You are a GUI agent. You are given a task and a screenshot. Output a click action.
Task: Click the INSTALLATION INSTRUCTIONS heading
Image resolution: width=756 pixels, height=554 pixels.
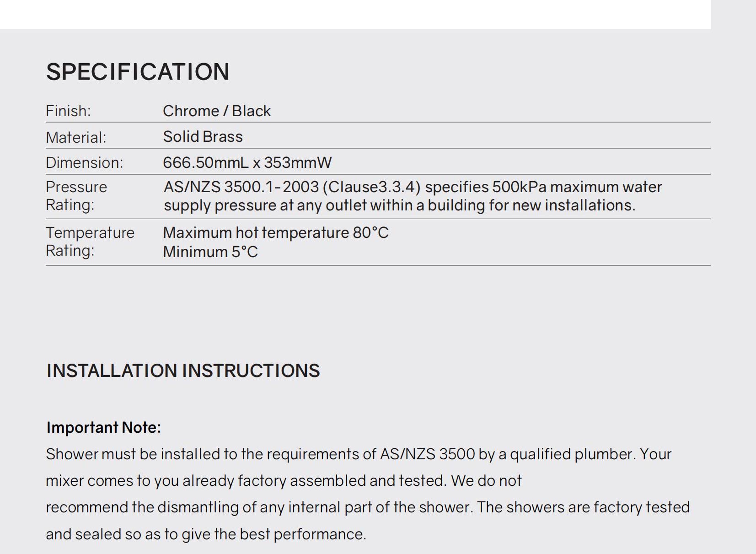click(x=183, y=371)
